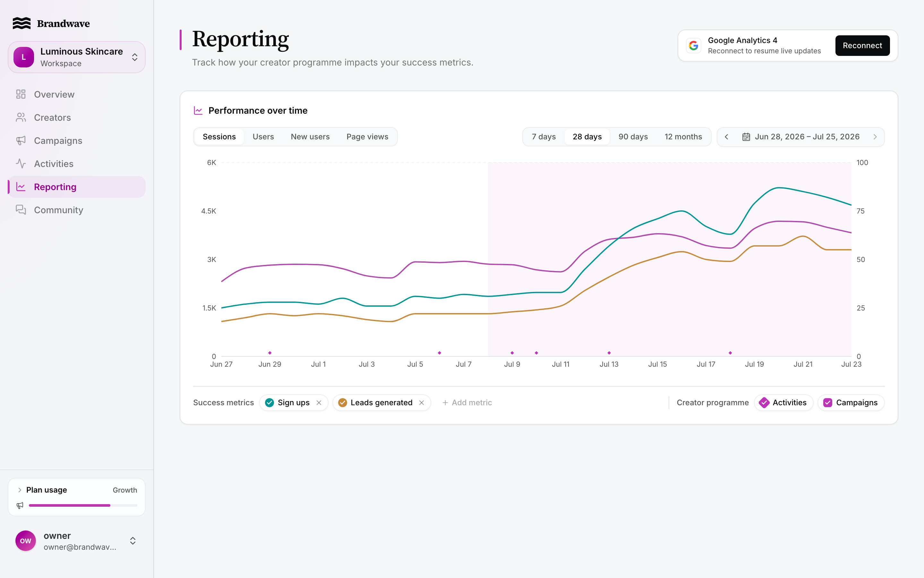The height and width of the screenshot is (578, 924).
Task: Remove the Sign ups metric
Action: click(x=319, y=403)
